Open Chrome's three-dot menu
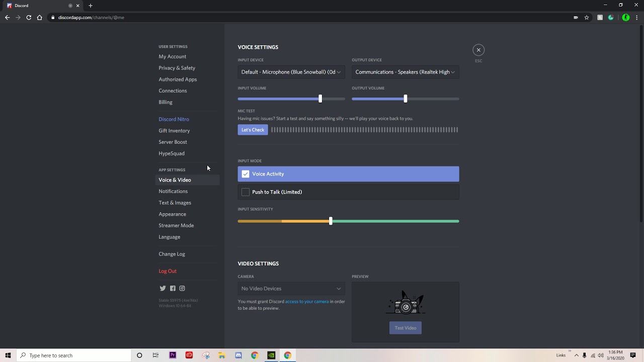Image resolution: width=644 pixels, height=362 pixels. pyautogui.click(x=636, y=17)
